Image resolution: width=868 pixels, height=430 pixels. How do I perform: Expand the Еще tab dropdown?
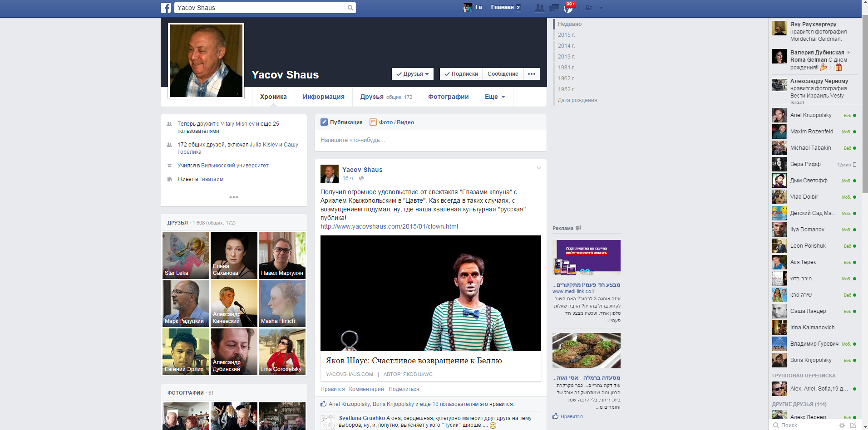pos(495,97)
